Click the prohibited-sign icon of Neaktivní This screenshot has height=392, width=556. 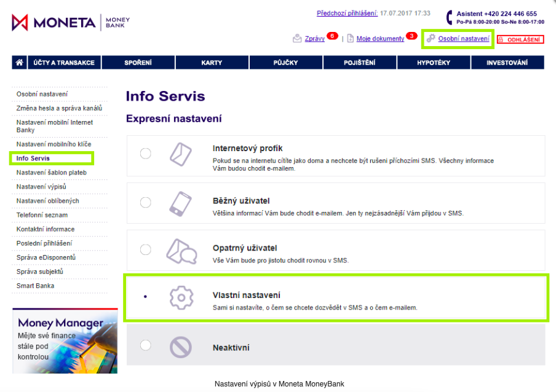coord(180,347)
